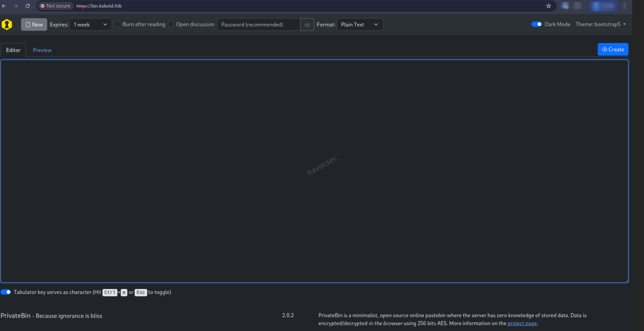Switch to the Editor tab
Viewport: 644px width, 331px height.
13,50
